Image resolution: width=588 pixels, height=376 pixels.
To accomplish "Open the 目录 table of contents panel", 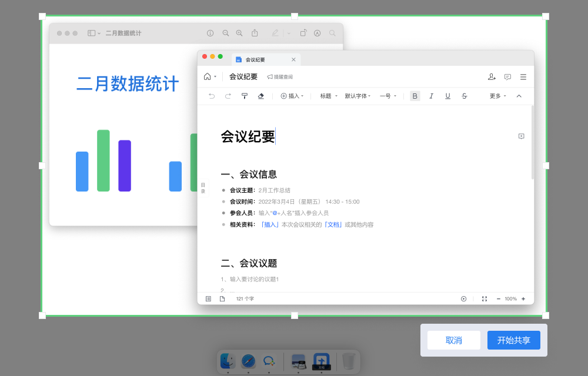I will (x=203, y=188).
